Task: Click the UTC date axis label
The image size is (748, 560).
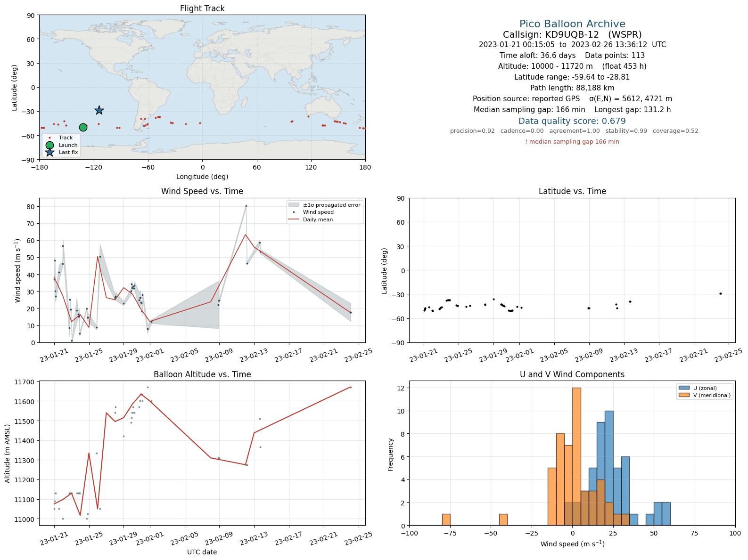Action: (202, 552)
